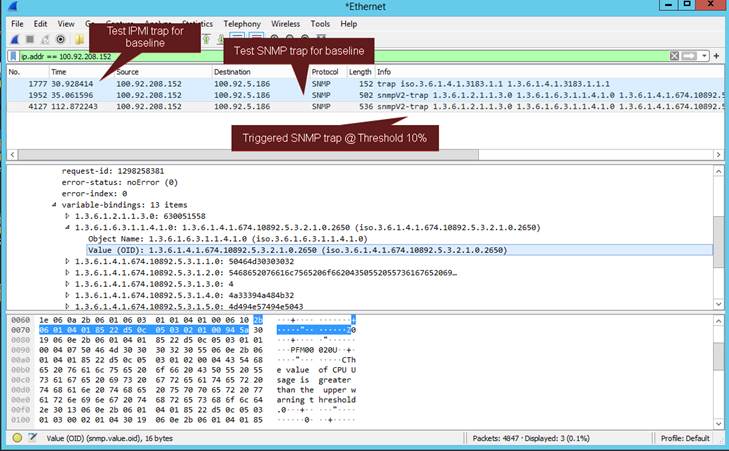729x451 pixels.
Task: Restart the current capture
Action: pos(45,40)
